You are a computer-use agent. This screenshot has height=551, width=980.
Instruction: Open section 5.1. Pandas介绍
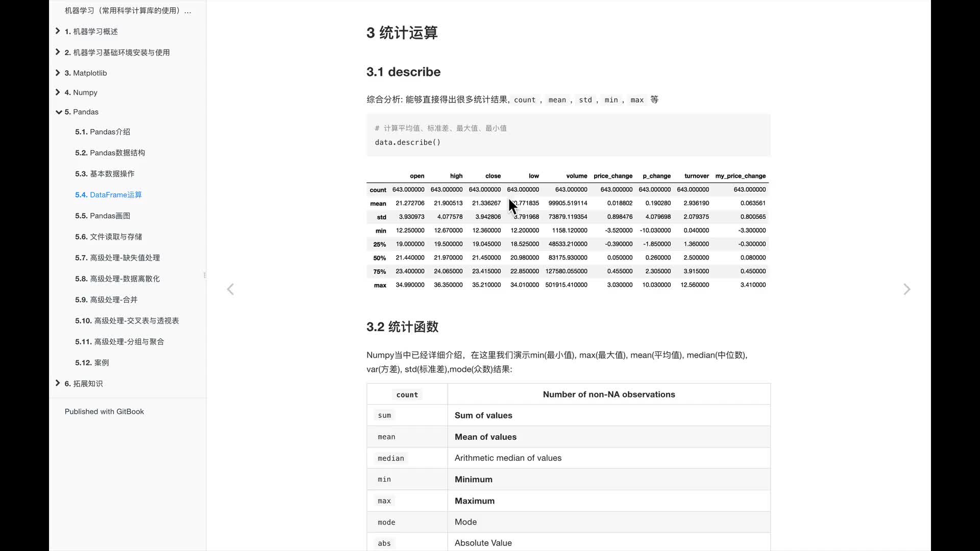coord(103,132)
